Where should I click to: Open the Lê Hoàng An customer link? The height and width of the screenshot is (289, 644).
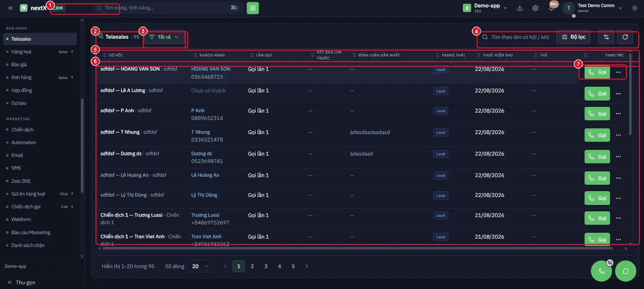click(205, 175)
